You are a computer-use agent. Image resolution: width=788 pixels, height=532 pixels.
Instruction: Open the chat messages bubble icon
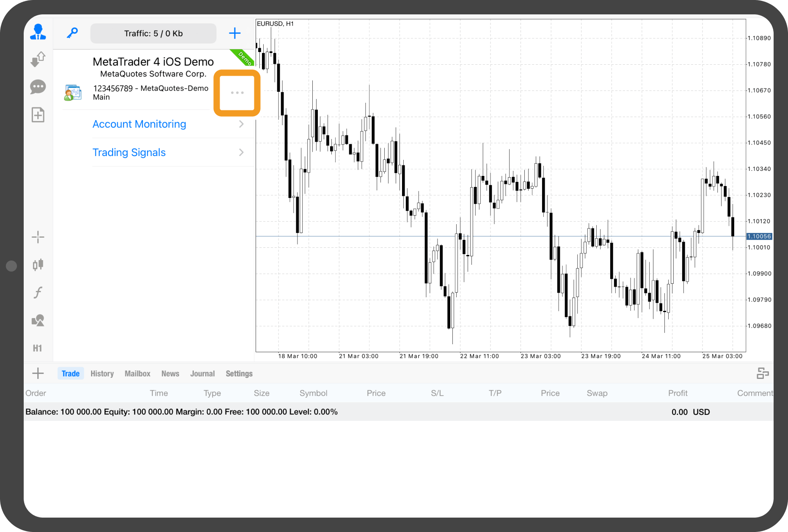point(38,87)
